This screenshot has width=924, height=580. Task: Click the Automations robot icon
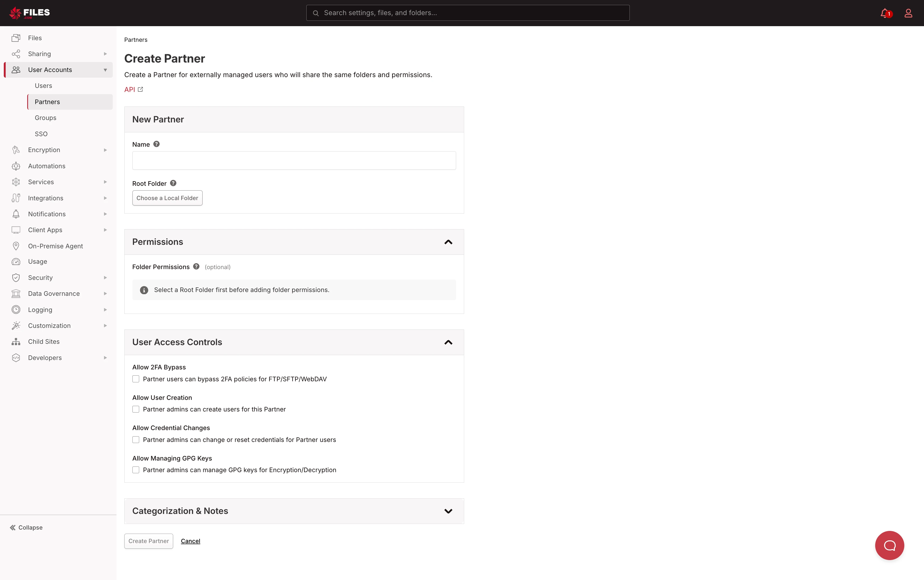16,166
